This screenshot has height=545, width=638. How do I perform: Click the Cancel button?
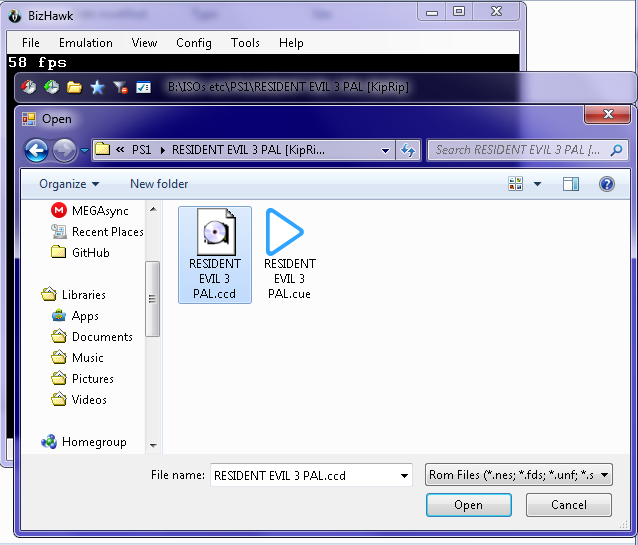pos(568,505)
